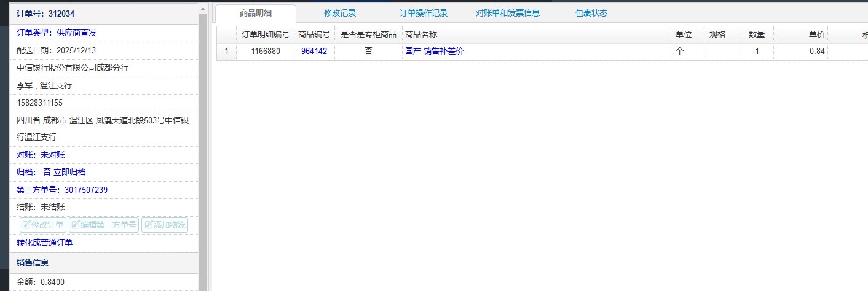This screenshot has height=291, width=868.
Task: Switch to the 修改记录 tab
Action: tap(339, 14)
